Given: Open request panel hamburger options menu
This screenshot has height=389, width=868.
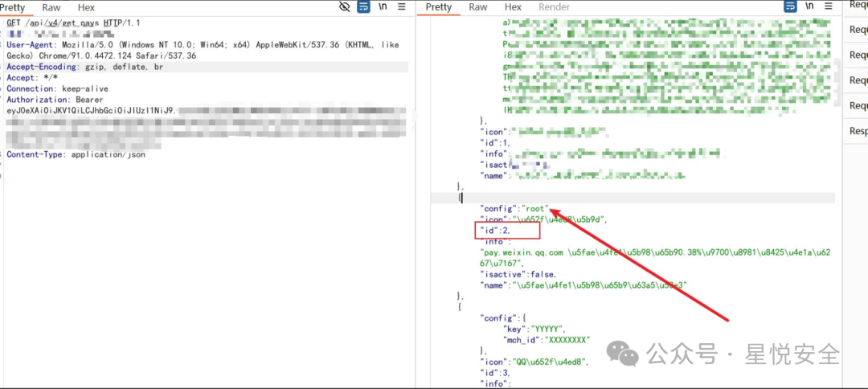Looking at the screenshot, I should (x=402, y=7).
